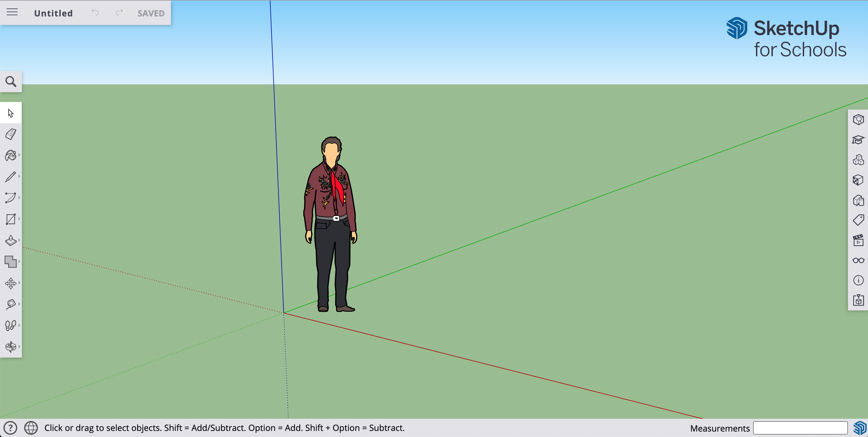The width and height of the screenshot is (868, 437).
Task: Open the Tags panel
Action: point(858,220)
